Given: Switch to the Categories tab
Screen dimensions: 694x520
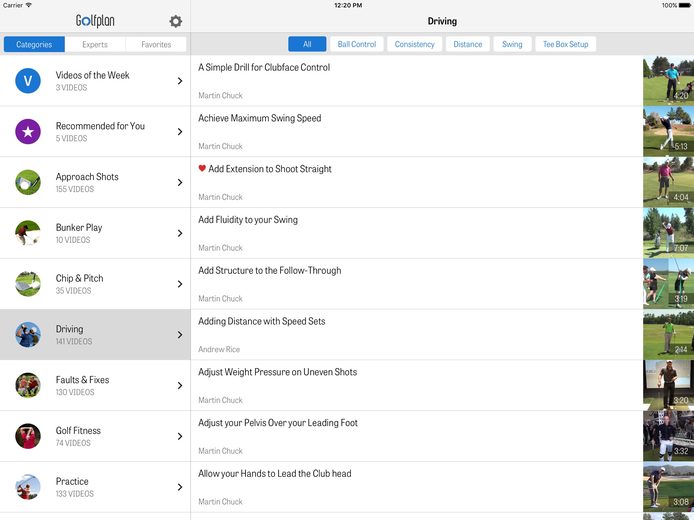Looking at the screenshot, I should 34,44.
